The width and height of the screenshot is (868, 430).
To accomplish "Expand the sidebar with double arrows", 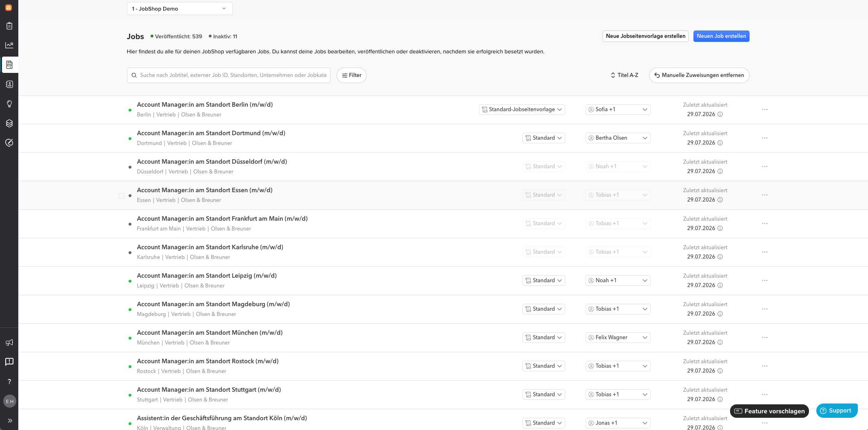I will click(10, 421).
